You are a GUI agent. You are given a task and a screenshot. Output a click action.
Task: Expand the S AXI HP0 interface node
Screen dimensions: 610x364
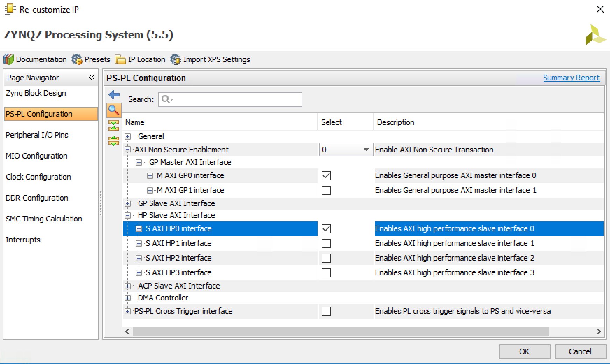pos(139,229)
